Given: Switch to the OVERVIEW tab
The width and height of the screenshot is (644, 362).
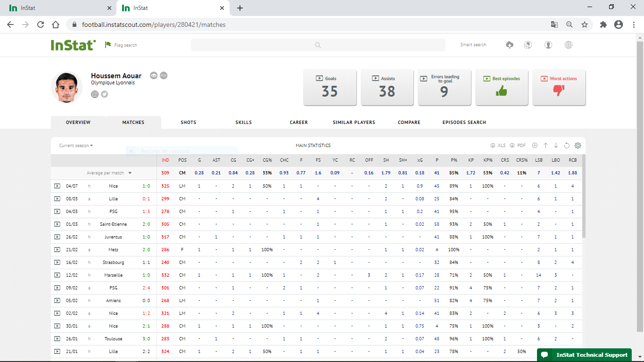Looking at the screenshot, I should click(78, 123).
